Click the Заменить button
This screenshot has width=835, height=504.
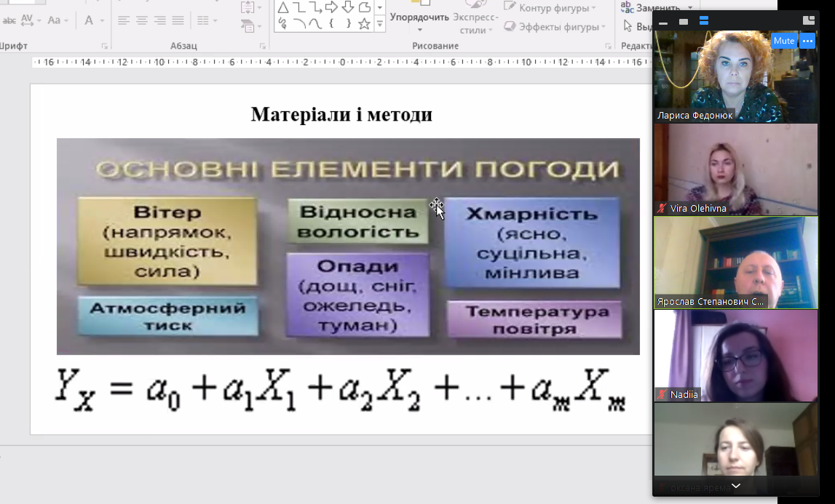[652, 8]
